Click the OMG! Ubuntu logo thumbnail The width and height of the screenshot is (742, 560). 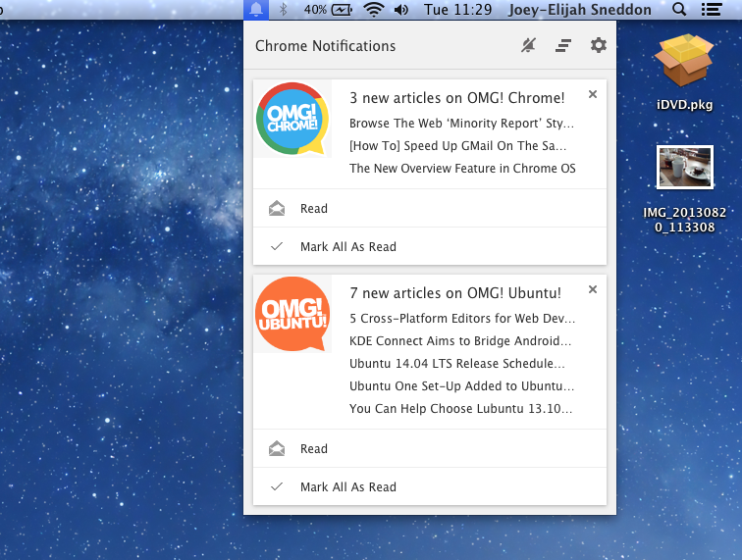tap(292, 314)
